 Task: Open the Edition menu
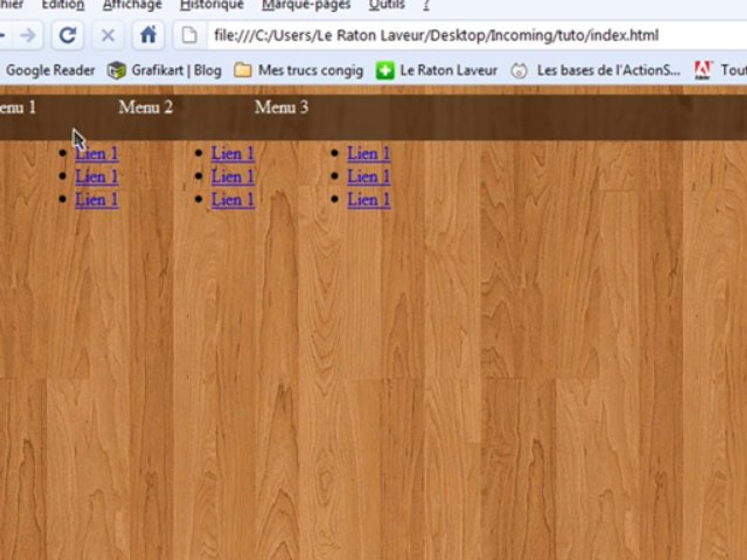[x=63, y=5]
